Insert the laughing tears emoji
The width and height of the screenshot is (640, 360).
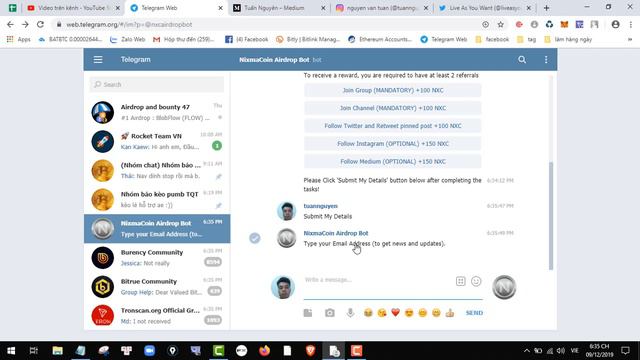368,313
